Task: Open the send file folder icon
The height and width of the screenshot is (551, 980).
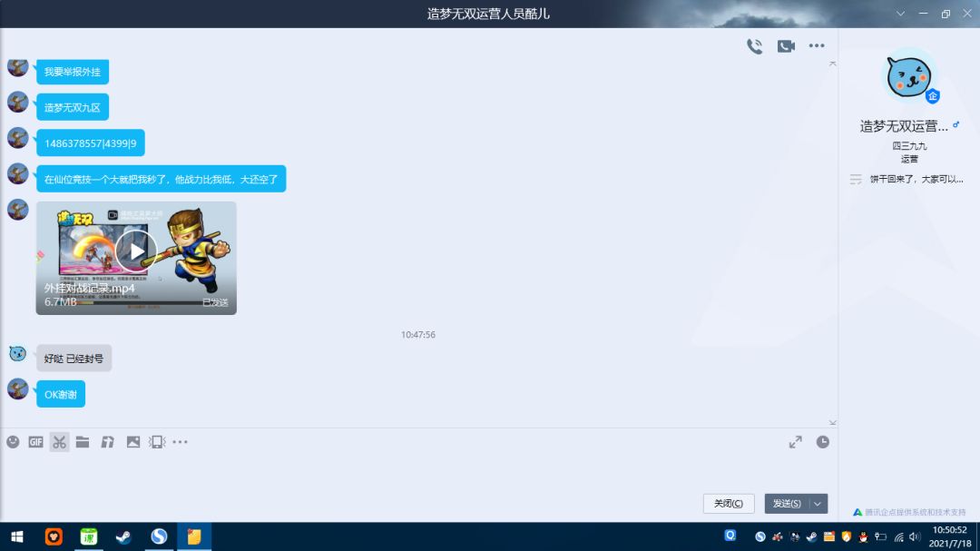Action: (83, 442)
